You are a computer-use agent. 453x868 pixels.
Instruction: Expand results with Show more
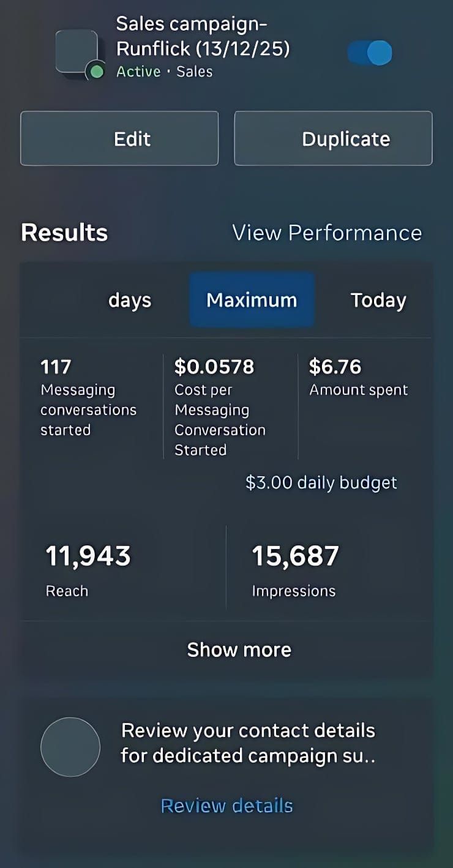(x=239, y=649)
